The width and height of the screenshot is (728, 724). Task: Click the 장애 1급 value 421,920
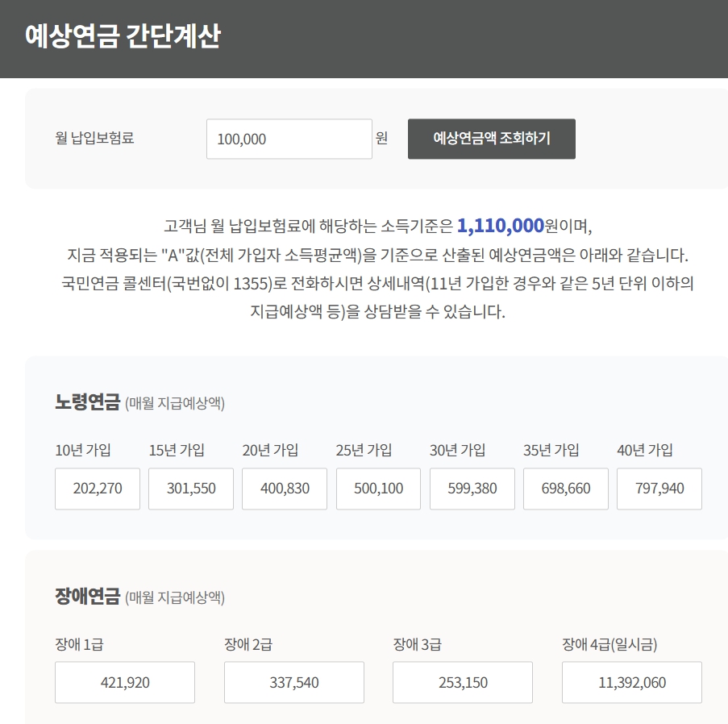point(125,683)
